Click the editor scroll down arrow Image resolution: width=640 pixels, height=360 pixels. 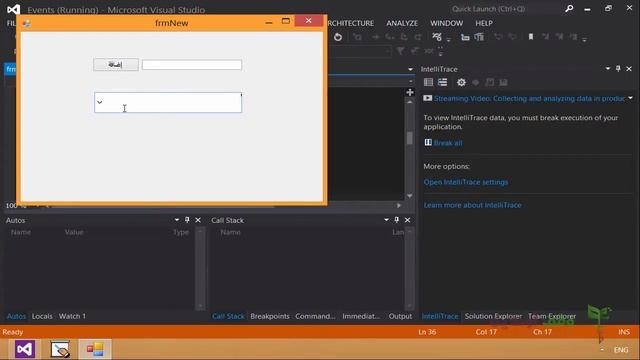(410, 196)
